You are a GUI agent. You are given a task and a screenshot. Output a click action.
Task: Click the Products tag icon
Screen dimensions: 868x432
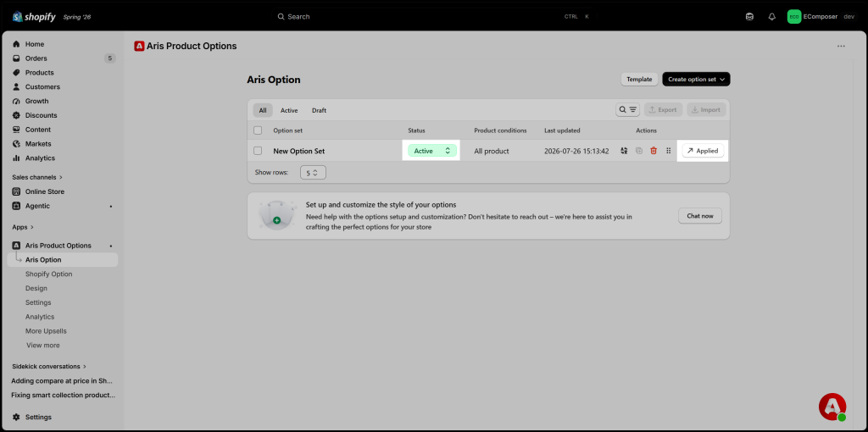[16, 73]
